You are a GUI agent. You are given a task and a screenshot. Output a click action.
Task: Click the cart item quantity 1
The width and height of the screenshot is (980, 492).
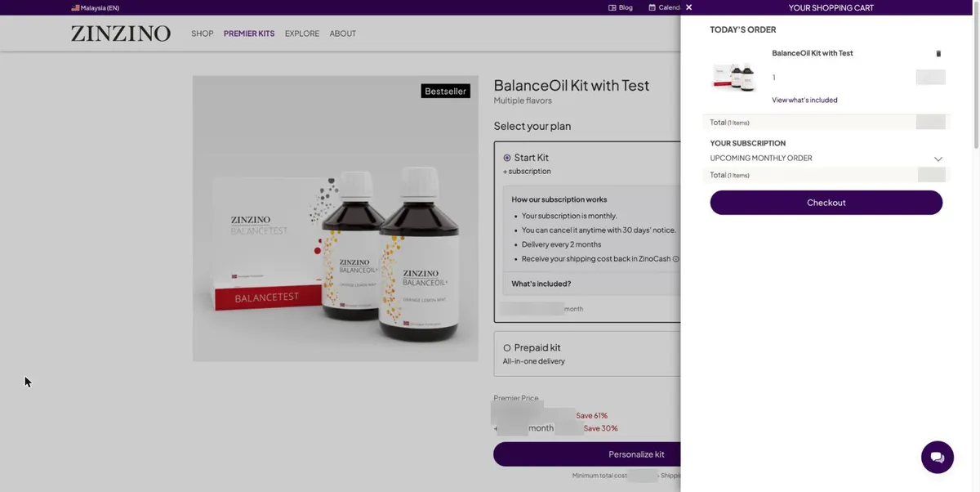(774, 78)
